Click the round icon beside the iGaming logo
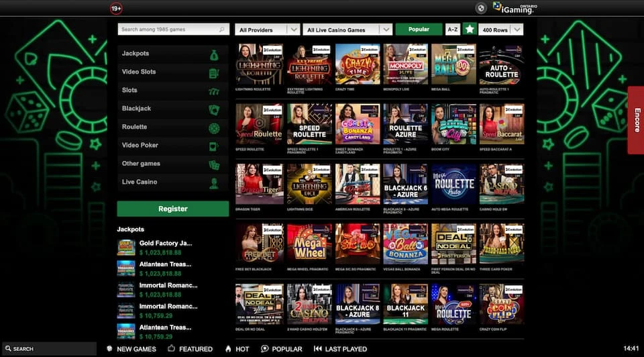The height and width of the screenshot is (357, 644). (x=481, y=8)
